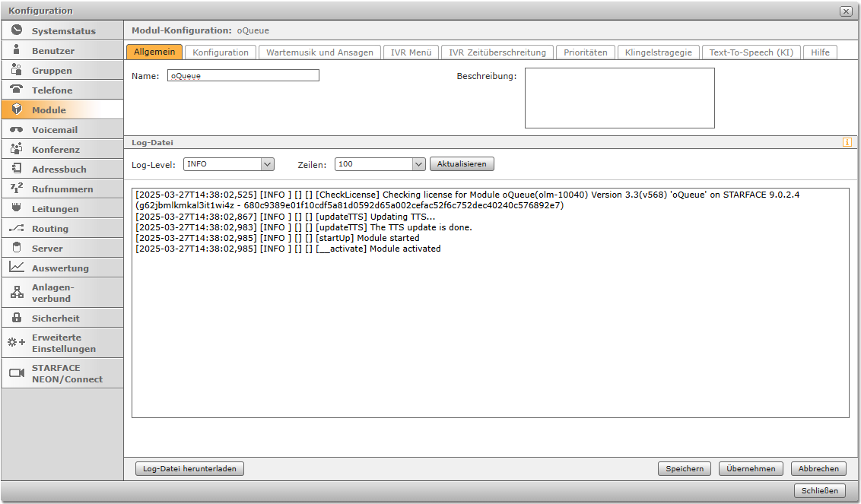Open the Wartemusik und Ansagen tab

coord(319,52)
